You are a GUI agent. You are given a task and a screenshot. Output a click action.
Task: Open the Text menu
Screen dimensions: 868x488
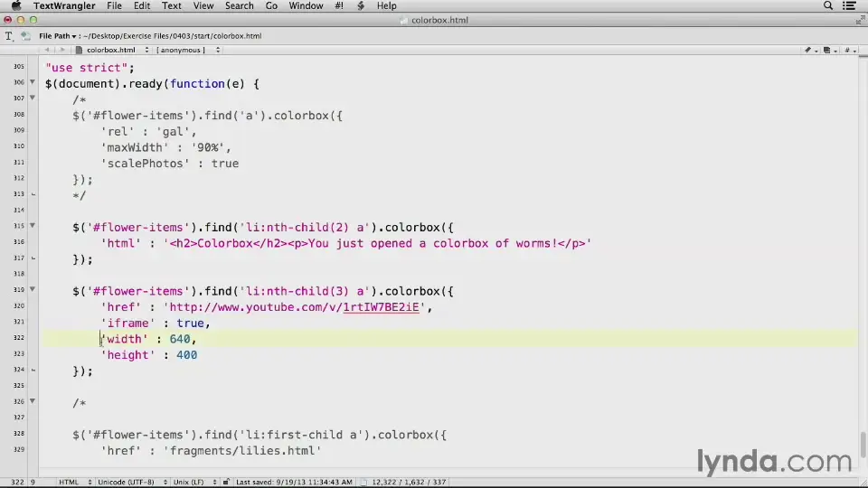[171, 5]
